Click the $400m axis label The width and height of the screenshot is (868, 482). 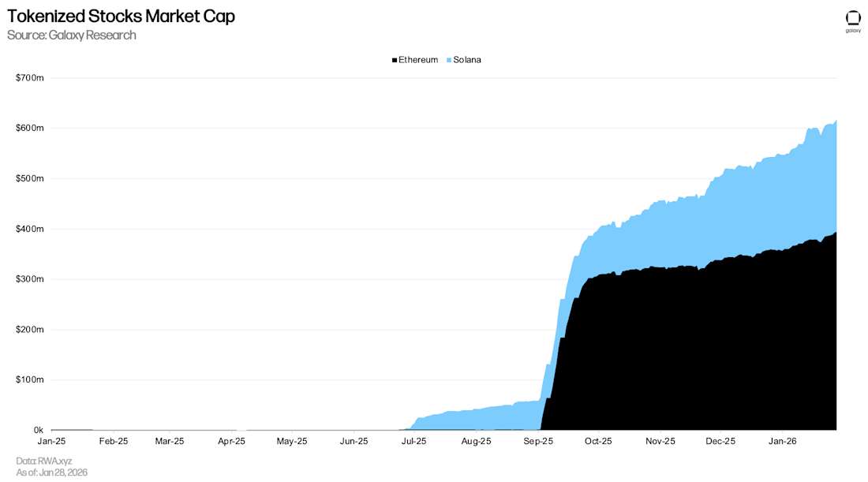tap(30, 229)
